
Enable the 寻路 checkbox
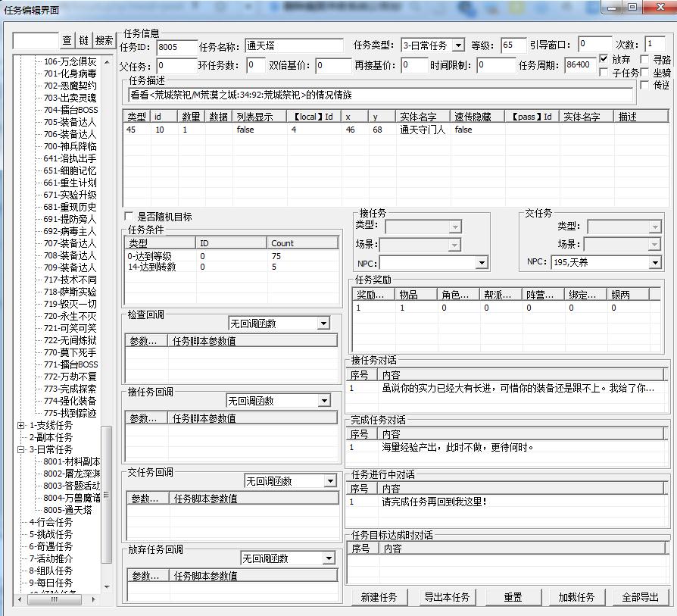[x=644, y=59]
